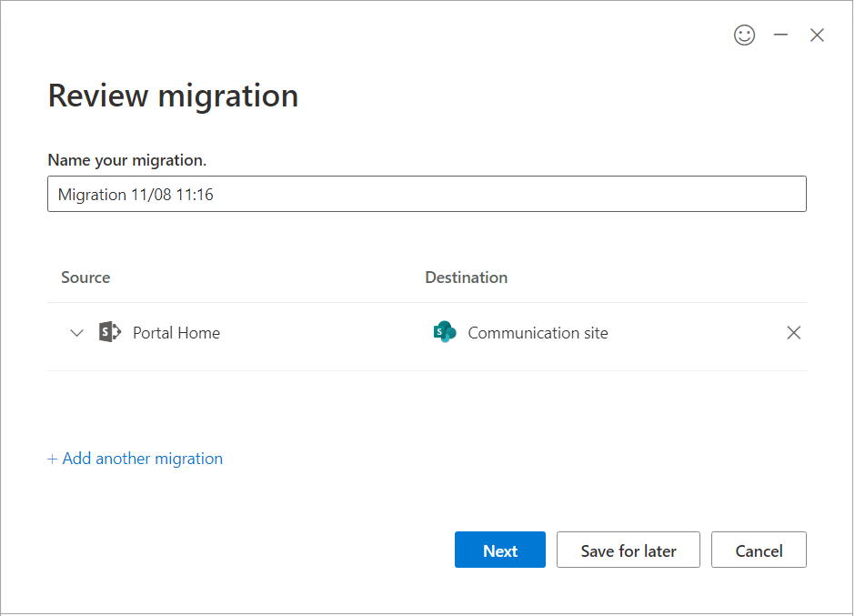Image resolution: width=855 pixels, height=616 pixels.
Task: Click the 'Name your migration.' label
Action: coord(127,160)
